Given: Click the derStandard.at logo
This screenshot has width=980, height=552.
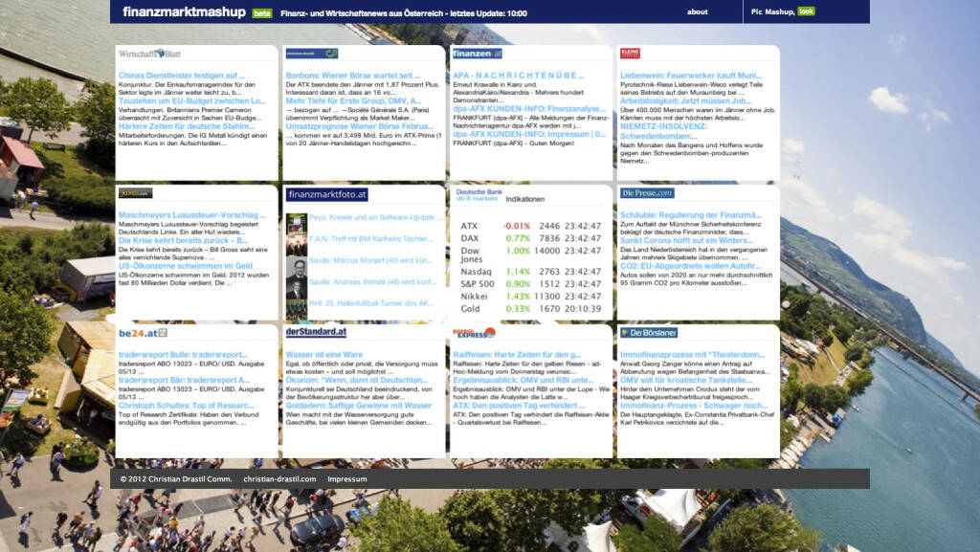Looking at the screenshot, I should point(316,332).
